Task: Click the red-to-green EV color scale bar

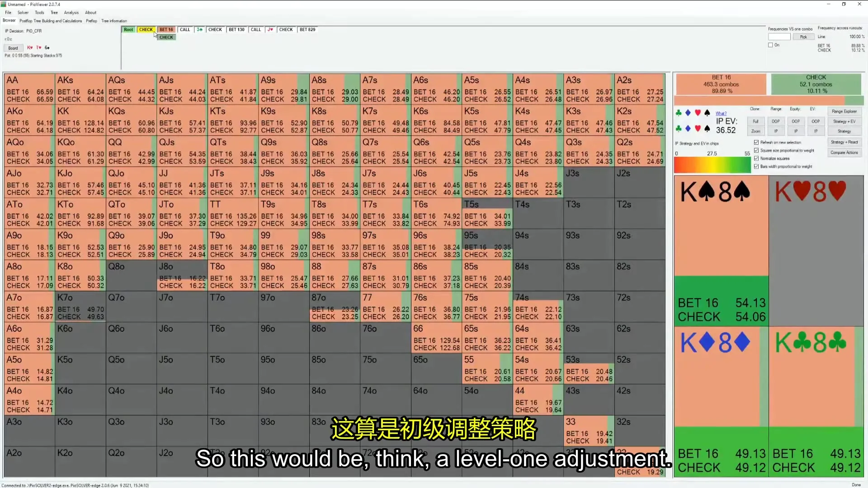Action: [712, 165]
